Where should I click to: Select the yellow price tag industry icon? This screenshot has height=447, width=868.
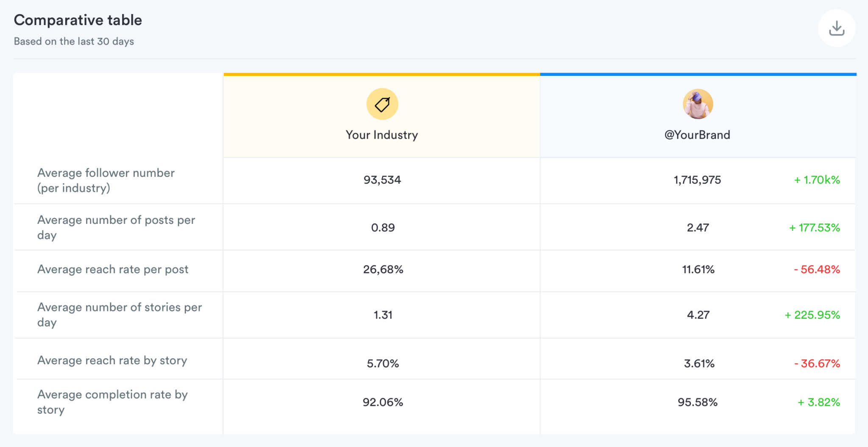(381, 103)
